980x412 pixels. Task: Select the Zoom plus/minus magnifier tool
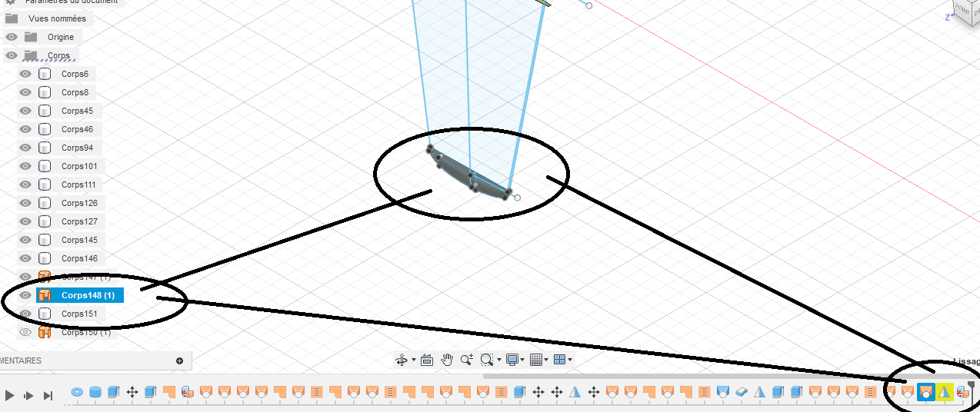point(466,360)
